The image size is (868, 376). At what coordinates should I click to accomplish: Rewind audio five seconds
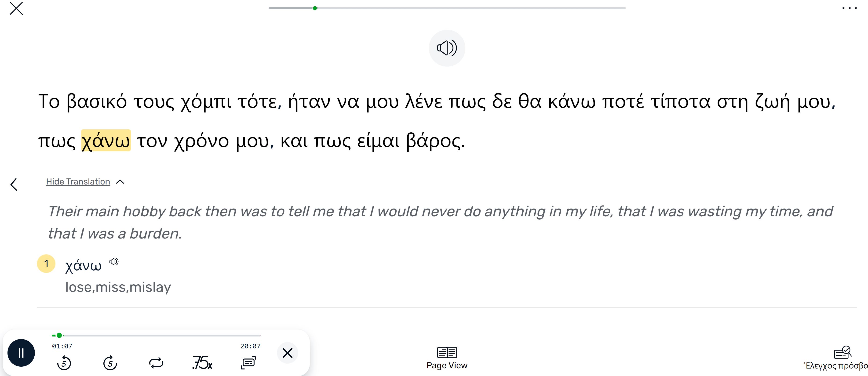pyautogui.click(x=64, y=363)
